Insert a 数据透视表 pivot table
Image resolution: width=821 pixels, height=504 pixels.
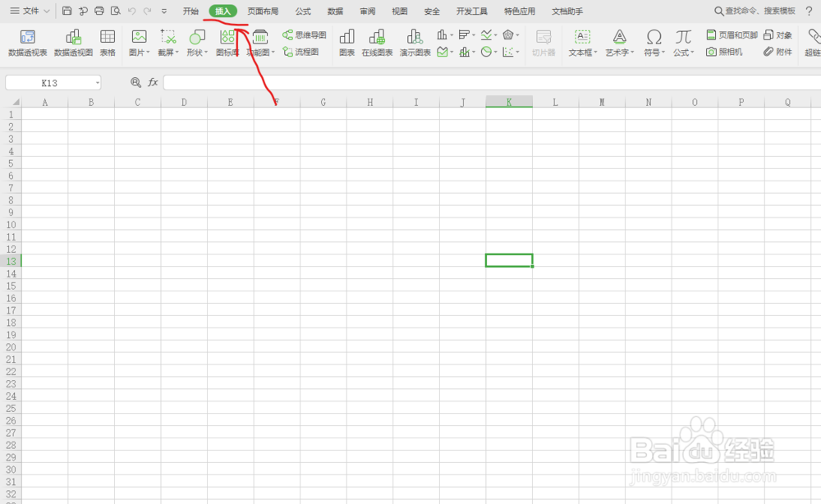pos(27,43)
